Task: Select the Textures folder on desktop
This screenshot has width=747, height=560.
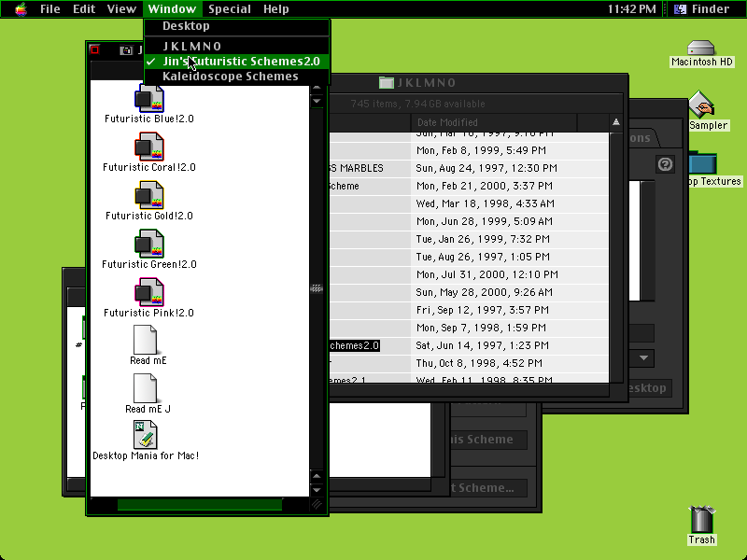Action: pos(703,163)
